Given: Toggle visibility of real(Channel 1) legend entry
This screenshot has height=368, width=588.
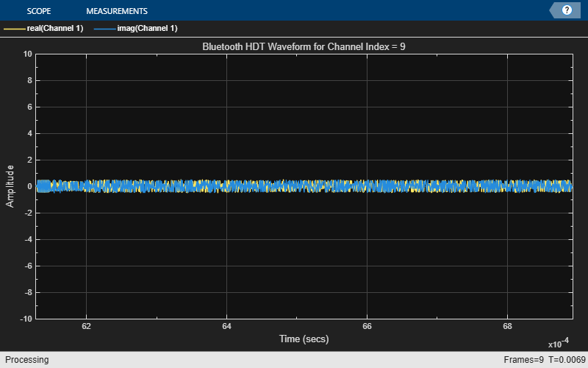Looking at the screenshot, I should pyautogui.click(x=57, y=29).
